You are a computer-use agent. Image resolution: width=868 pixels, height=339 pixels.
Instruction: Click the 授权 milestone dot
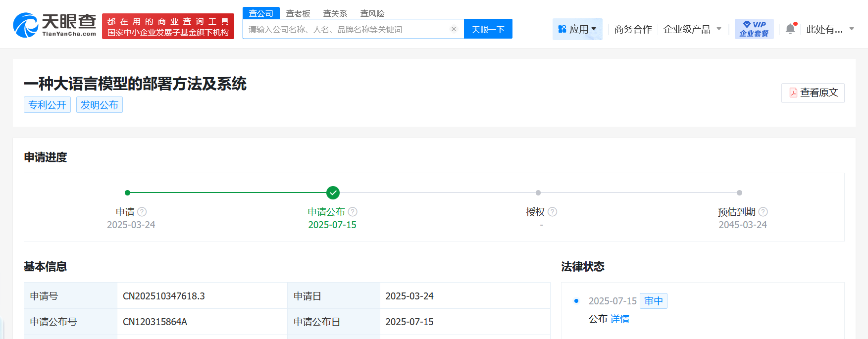click(x=538, y=193)
